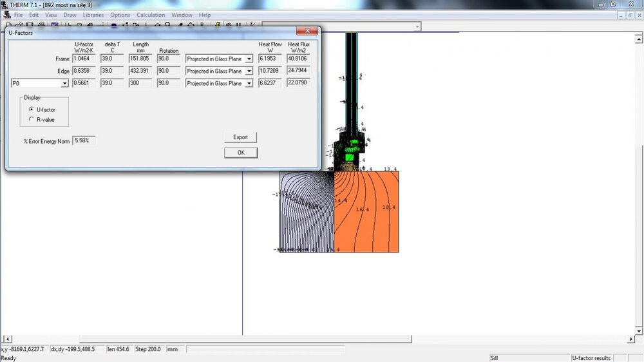Click the lightning bolt Calculate toolbar icon
The image size is (644, 362).
point(218,25)
